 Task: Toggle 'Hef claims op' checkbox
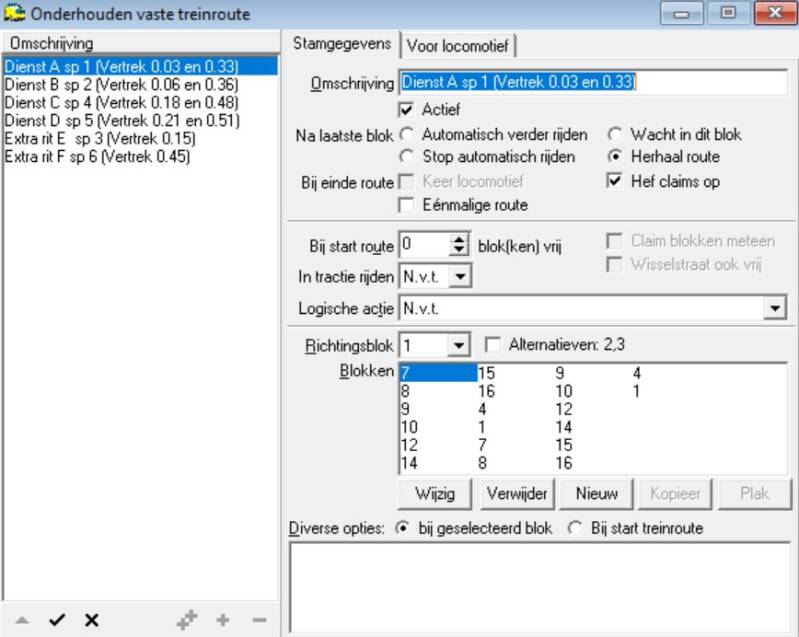615,181
